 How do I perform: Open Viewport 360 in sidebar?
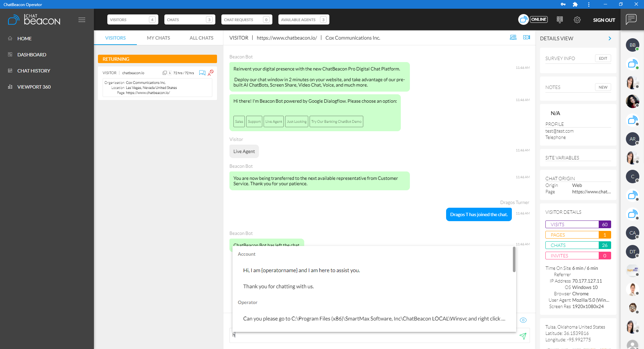click(x=34, y=87)
